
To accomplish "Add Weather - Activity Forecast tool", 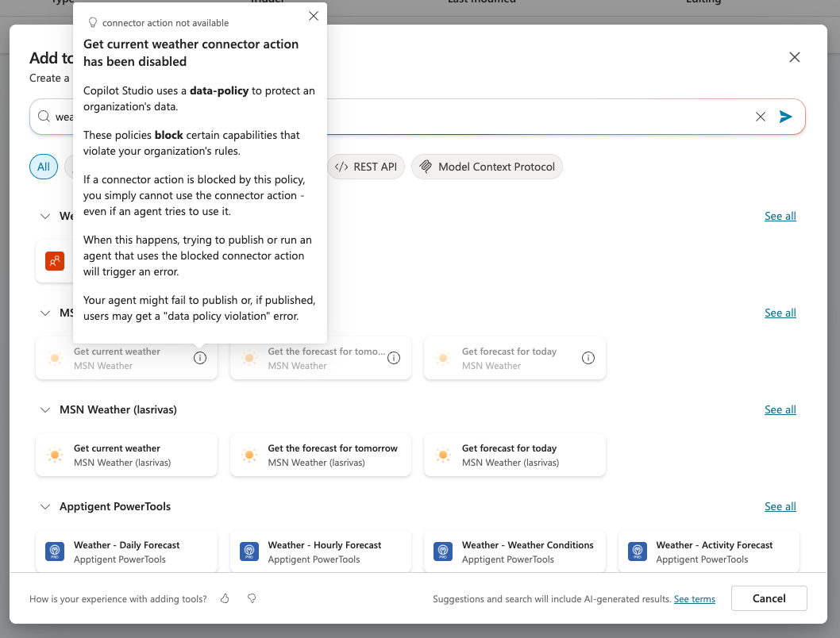I will pos(709,552).
